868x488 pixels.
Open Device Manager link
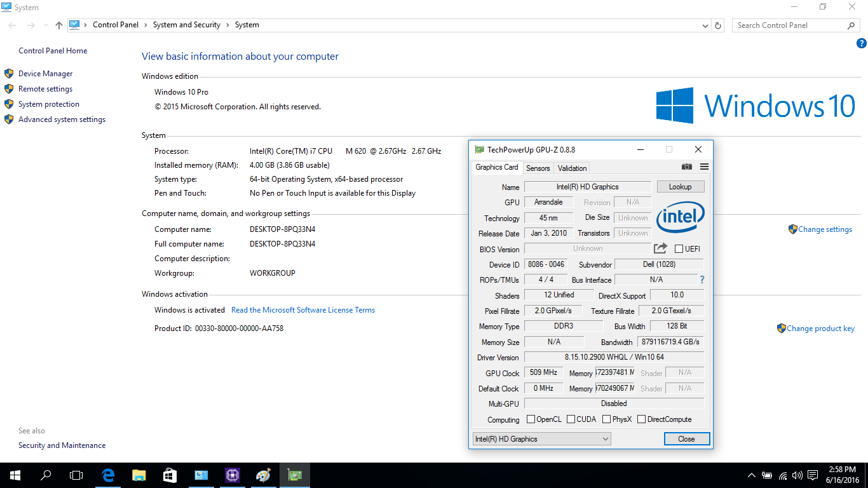(x=46, y=74)
